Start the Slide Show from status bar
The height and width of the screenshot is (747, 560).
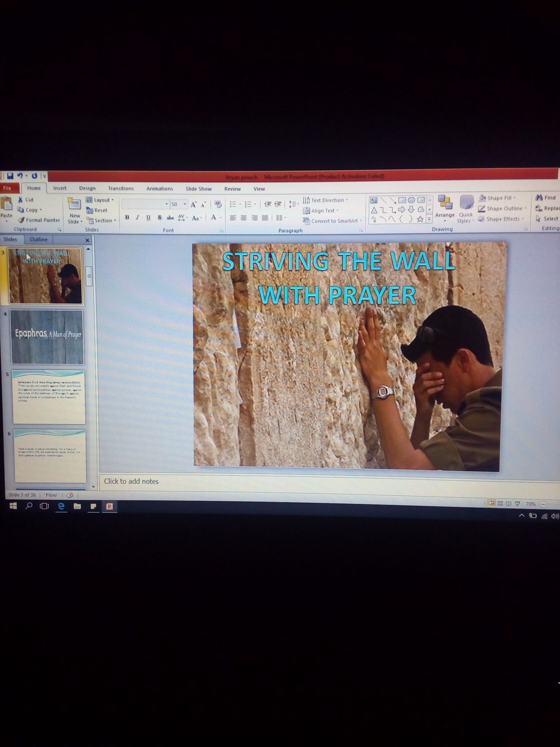(517, 504)
